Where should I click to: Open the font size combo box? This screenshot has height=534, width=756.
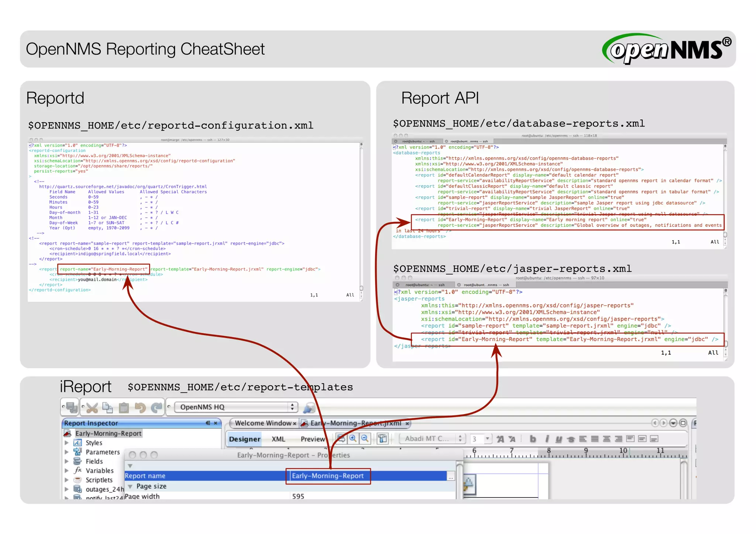[488, 439]
